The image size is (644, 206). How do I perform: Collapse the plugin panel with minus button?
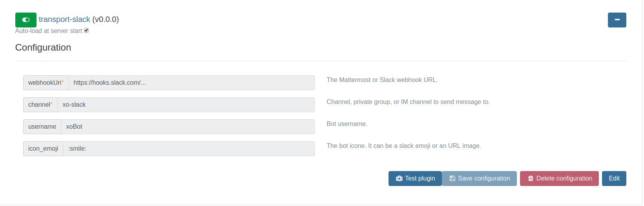point(617,20)
